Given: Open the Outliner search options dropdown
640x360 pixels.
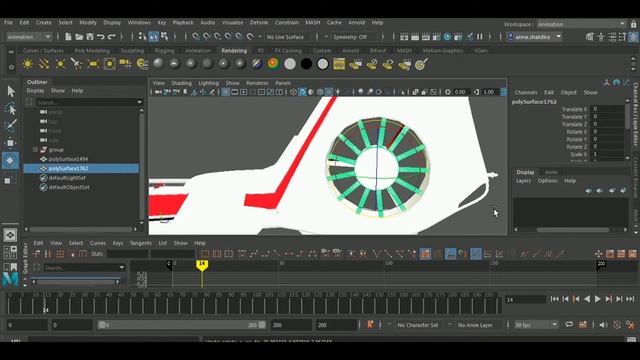Looking at the screenshot, I should click(140, 102).
